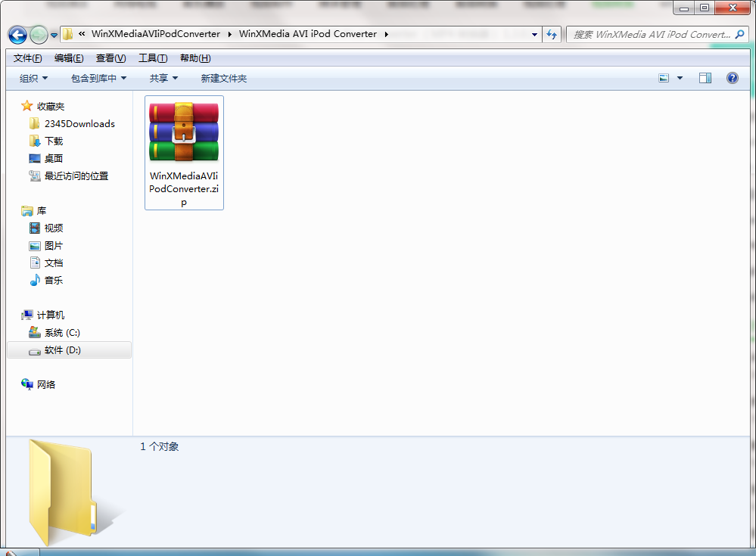Click the 视频 film icon
The height and width of the screenshot is (556, 756).
[35, 228]
